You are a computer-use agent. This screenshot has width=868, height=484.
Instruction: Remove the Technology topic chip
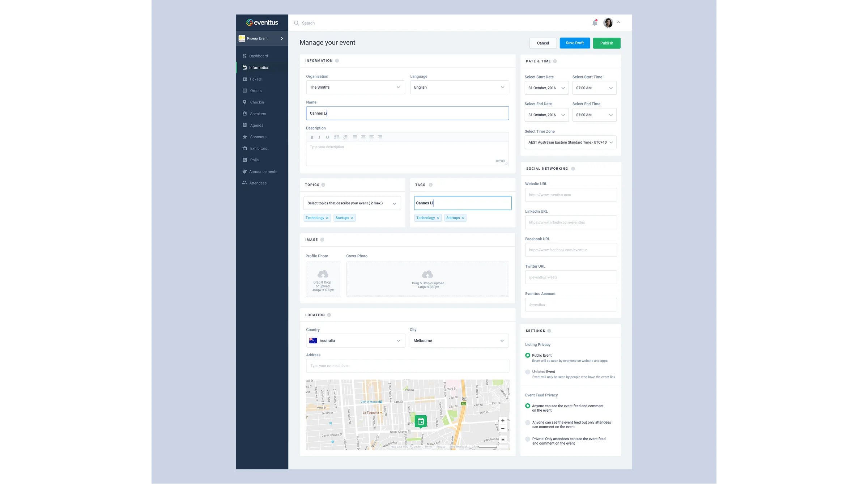pos(327,218)
